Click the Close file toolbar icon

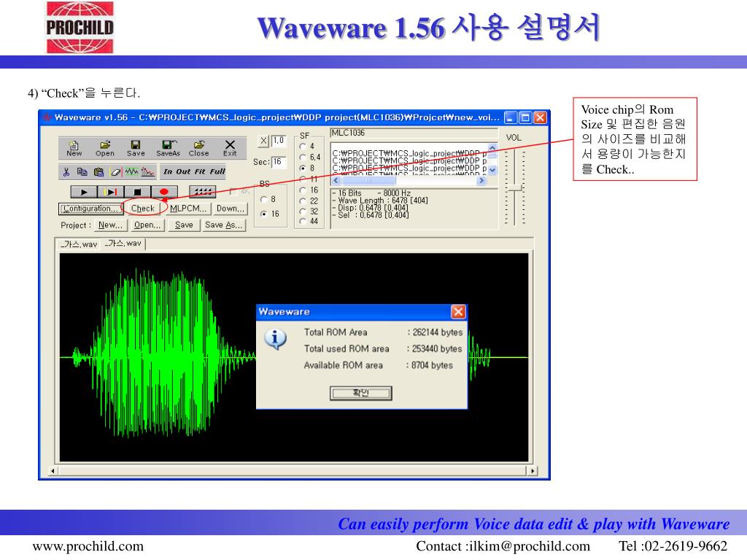198,149
